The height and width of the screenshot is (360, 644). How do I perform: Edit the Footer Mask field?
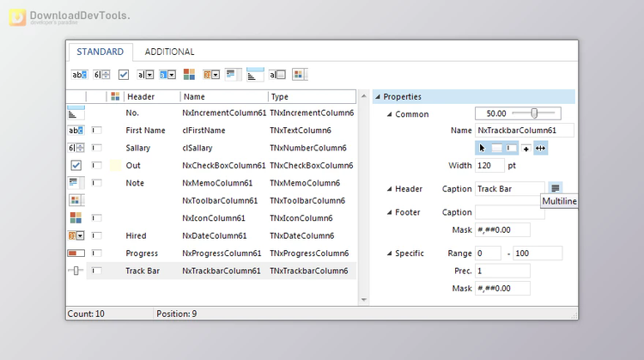(502, 229)
